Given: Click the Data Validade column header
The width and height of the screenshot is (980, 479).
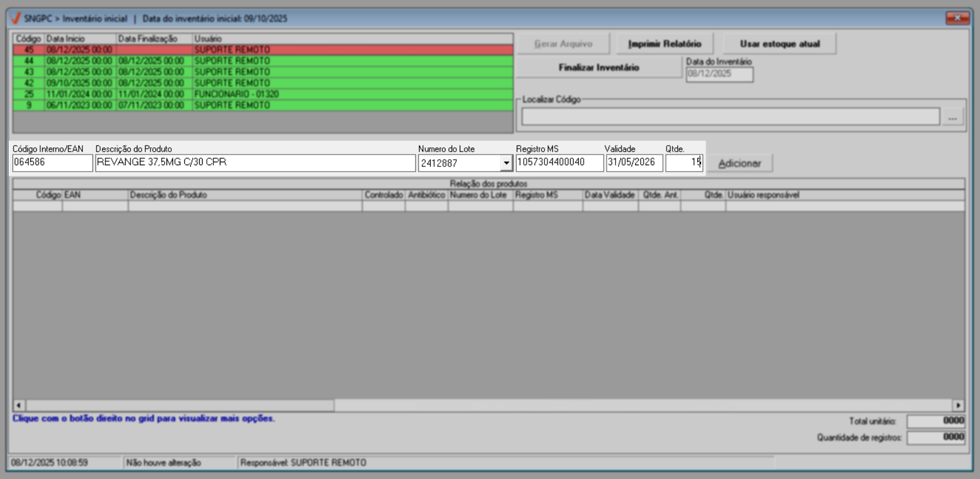Looking at the screenshot, I should [x=610, y=195].
